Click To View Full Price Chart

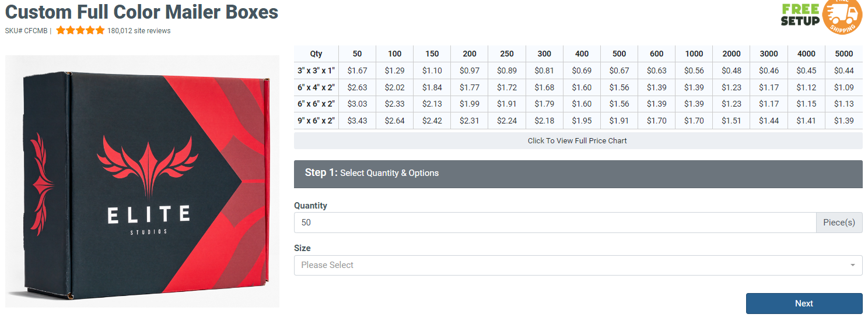(x=577, y=140)
